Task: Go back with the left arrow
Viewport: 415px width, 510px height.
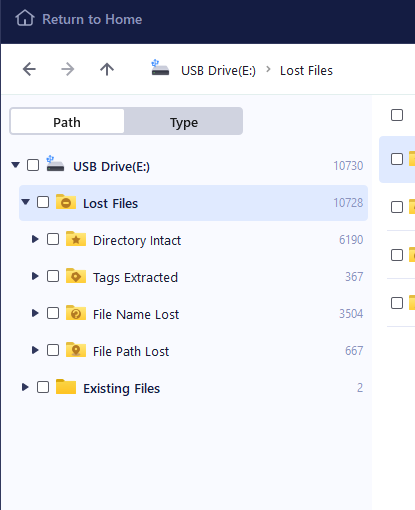Action: click(x=29, y=69)
